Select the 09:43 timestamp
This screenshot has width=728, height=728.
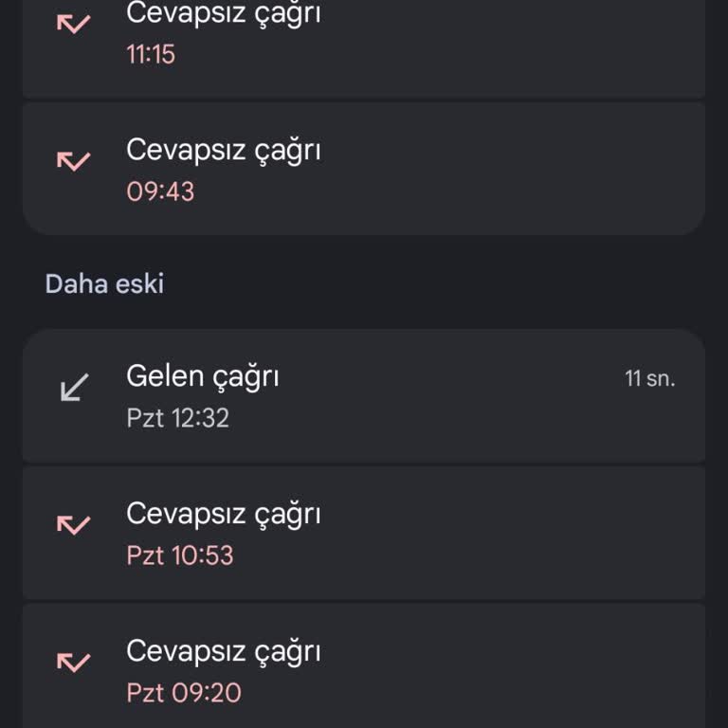pyautogui.click(x=160, y=191)
